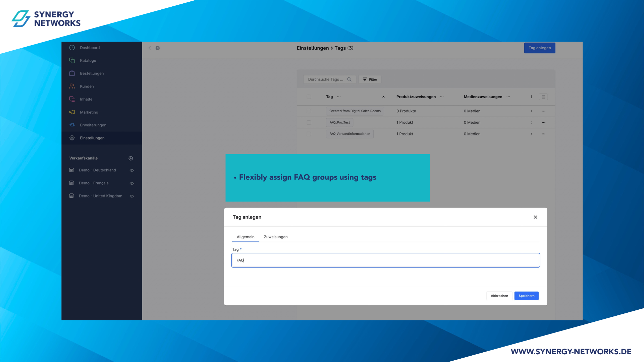Open the Filter button in tag list
Image resolution: width=644 pixels, height=362 pixels.
coord(370,79)
